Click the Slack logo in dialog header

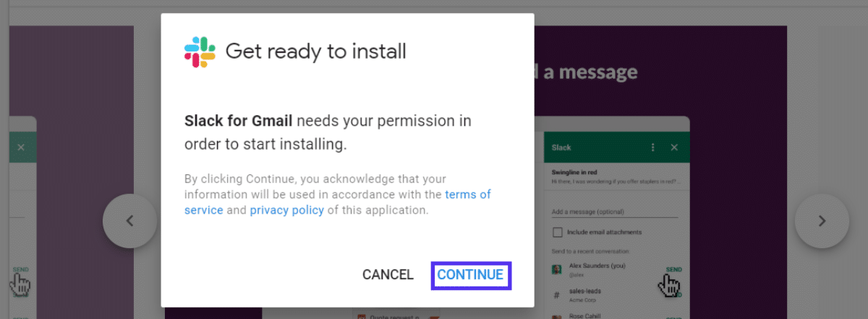coord(200,51)
